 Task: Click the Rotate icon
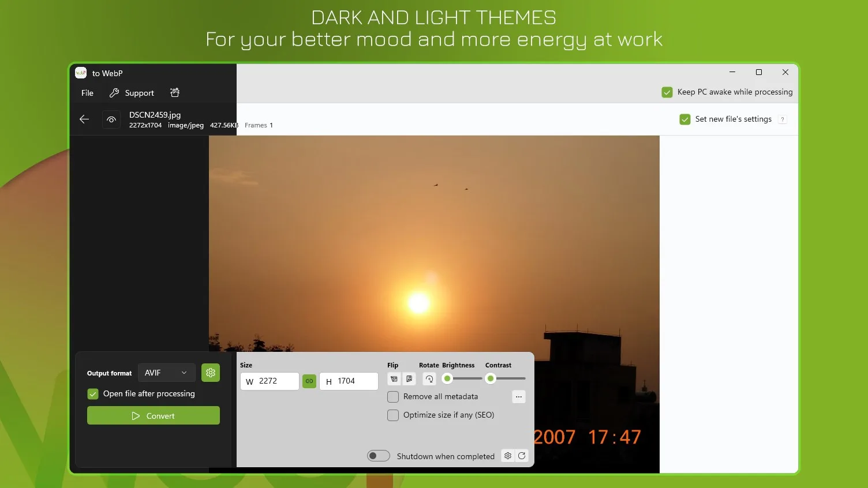click(429, 379)
